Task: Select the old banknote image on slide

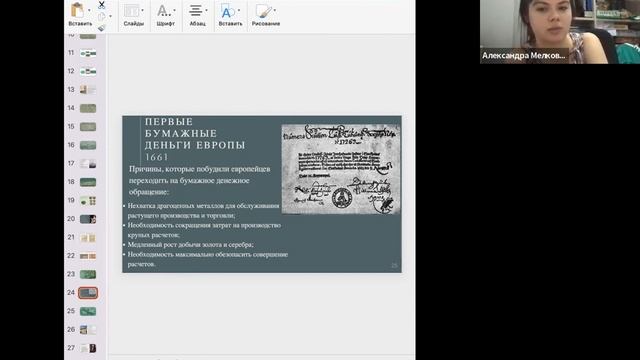Action: tap(341, 169)
